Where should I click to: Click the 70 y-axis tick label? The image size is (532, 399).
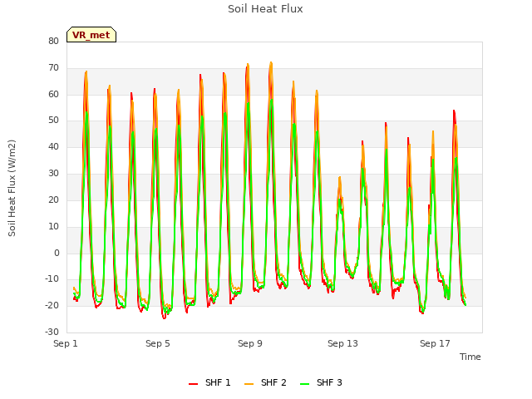(x=53, y=68)
